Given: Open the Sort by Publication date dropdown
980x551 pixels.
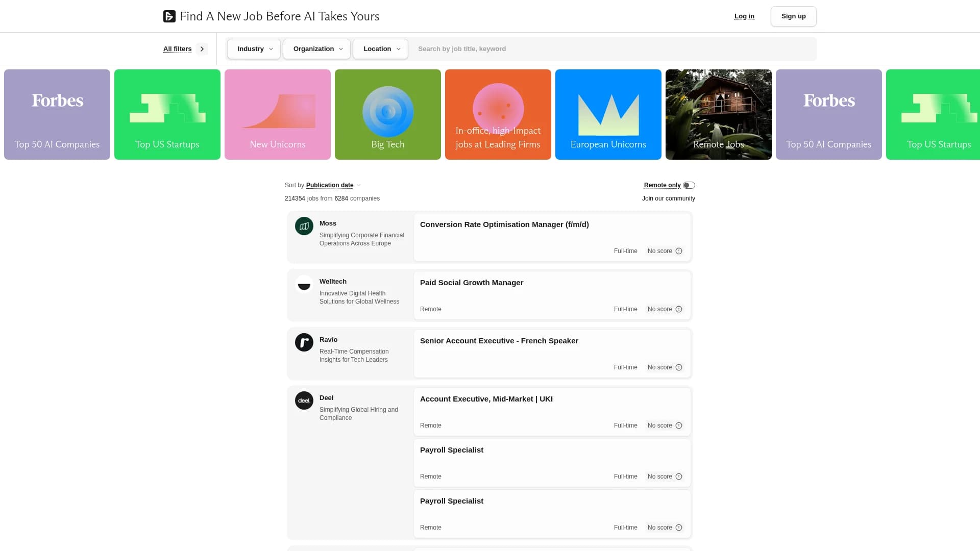Looking at the screenshot, I should pyautogui.click(x=333, y=185).
